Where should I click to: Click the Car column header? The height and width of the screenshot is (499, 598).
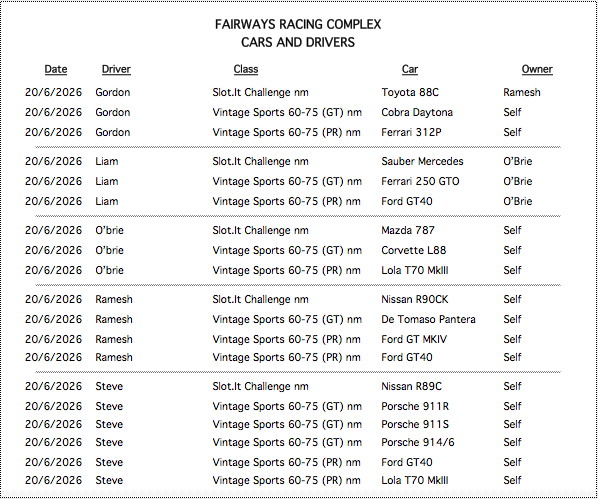click(410, 69)
